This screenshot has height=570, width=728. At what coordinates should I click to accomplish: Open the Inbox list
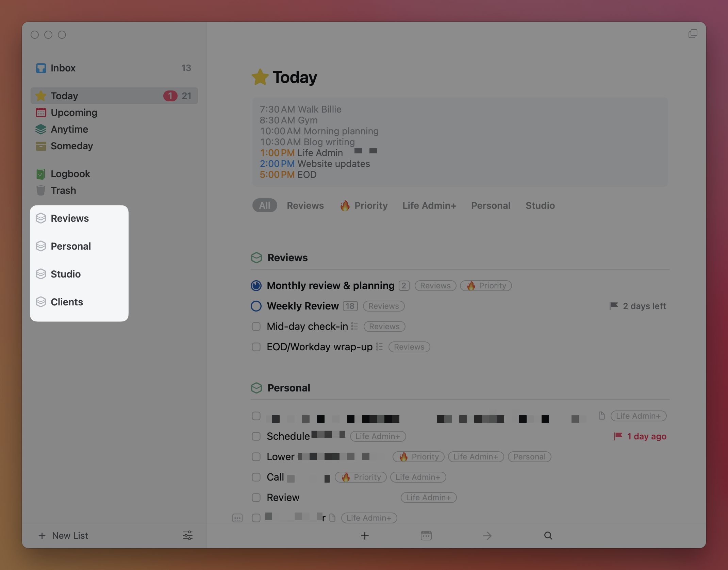pos(63,68)
